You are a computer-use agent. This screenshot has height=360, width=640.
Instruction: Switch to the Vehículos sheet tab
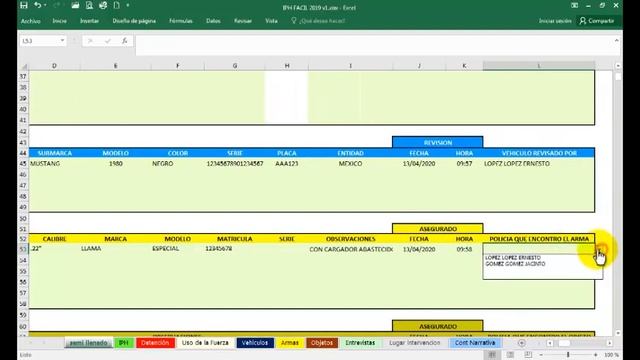pyautogui.click(x=255, y=343)
